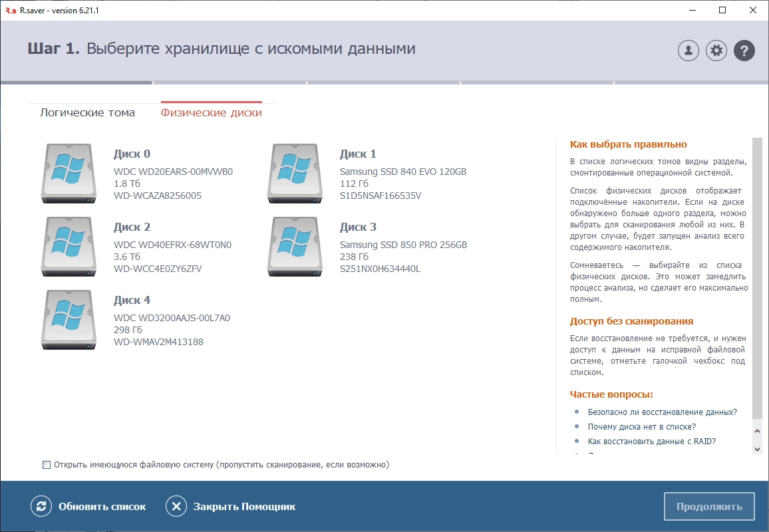
Task: Click model text Samsung SSD 840 EVO 120GB
Action: click(x=403, y=172)
